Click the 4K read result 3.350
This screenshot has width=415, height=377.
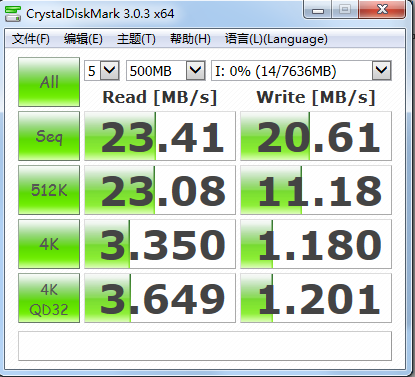(160, 244)
